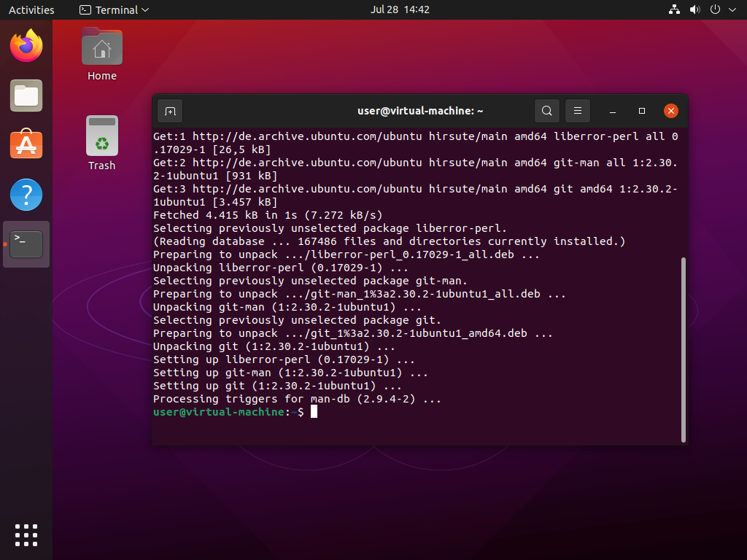
Task: Show the applications grid
Action: [26, 534]
